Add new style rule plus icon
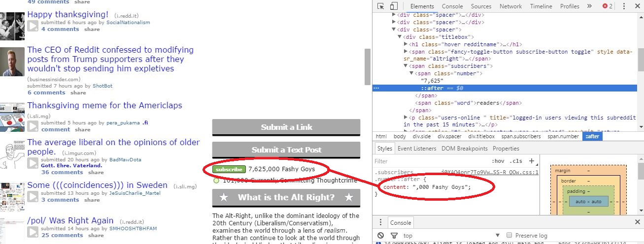This screenshot has height=244, width=644. [531, 161]
